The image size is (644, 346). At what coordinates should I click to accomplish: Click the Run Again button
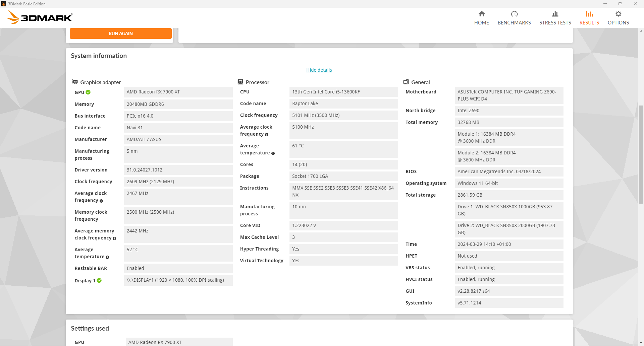pyautogui.click(x=121, y=33)
